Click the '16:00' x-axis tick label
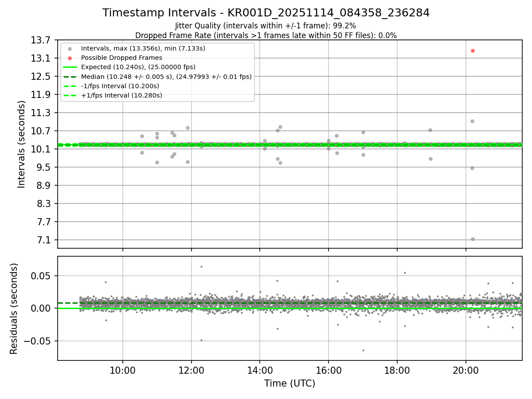The image size is (532, 399). tap(329, 370)
